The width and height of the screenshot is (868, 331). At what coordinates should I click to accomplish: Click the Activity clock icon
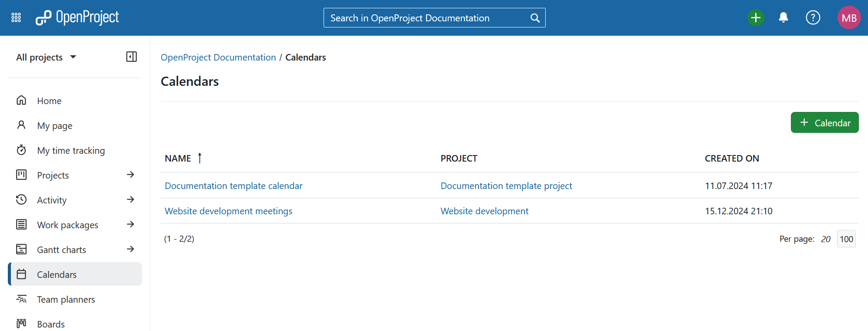[21, 199]
